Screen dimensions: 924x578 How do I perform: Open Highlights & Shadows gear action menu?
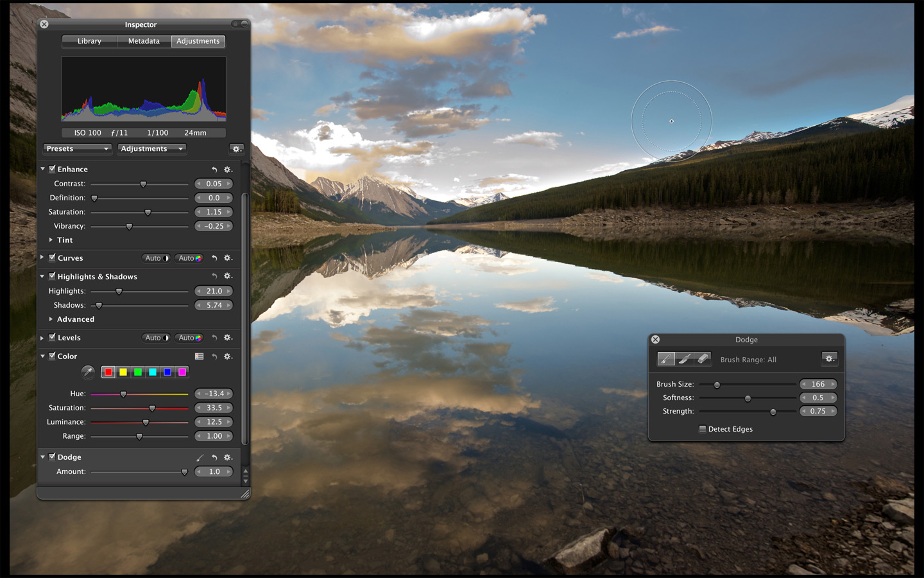(228, 276)
